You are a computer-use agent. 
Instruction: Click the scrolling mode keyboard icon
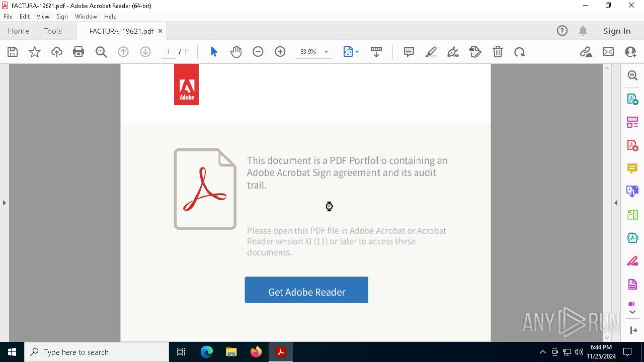(376, 52)
